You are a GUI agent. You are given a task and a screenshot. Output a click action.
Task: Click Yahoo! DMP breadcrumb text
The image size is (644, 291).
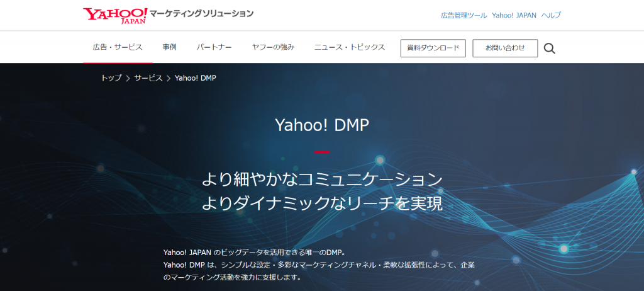[196, 78]
